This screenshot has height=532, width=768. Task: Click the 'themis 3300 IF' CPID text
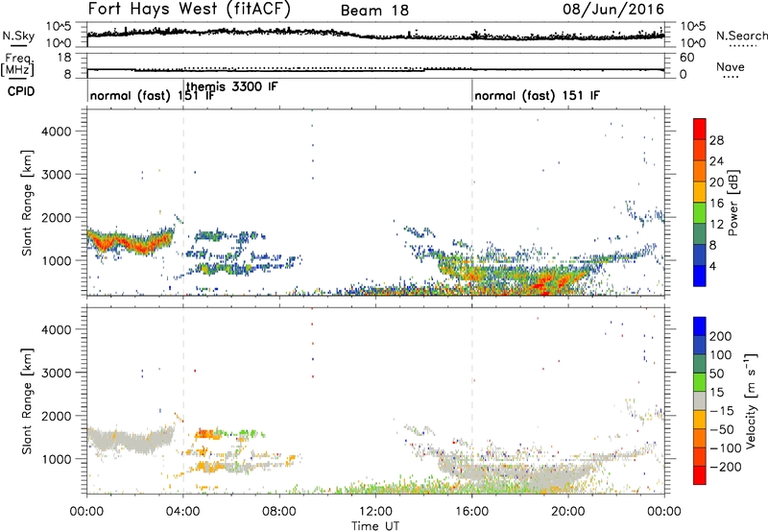pos(231,86)
